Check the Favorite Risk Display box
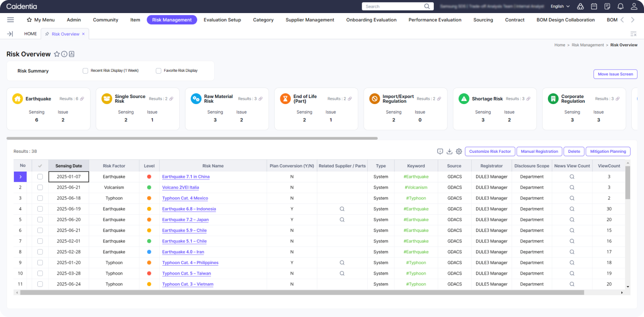 [158, 71]
